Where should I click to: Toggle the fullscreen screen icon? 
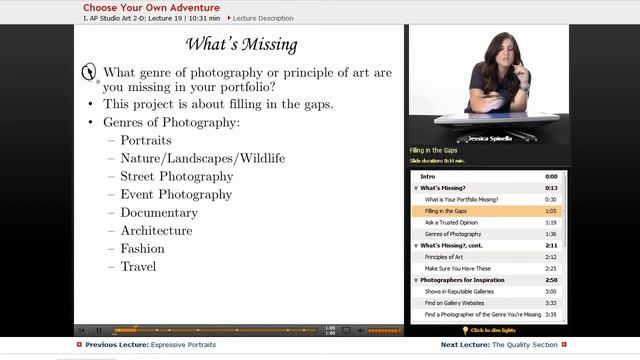[x=346, y=330]
